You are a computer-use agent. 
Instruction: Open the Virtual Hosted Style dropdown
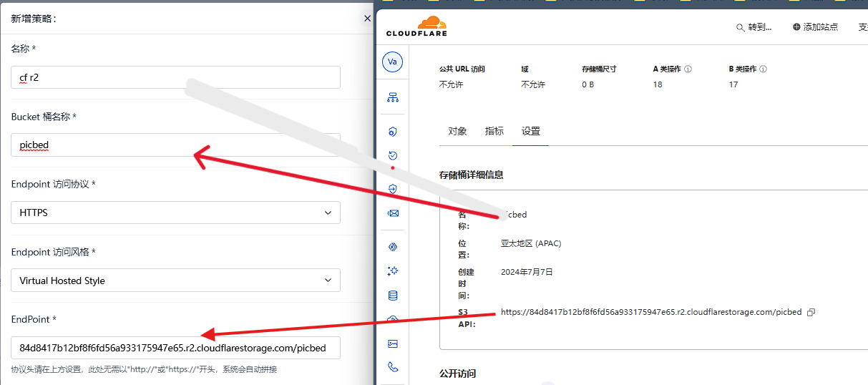pyautogui.click(x=175, y=280)
